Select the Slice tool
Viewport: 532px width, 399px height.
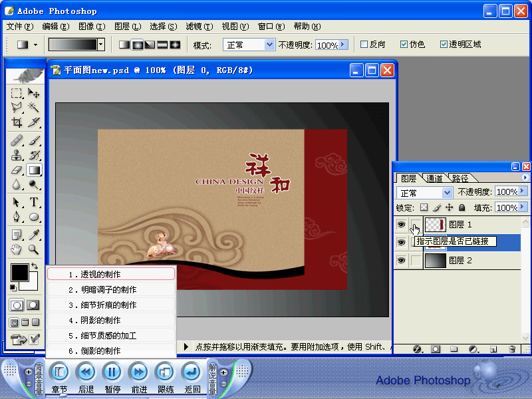click(x=34, y=122)
